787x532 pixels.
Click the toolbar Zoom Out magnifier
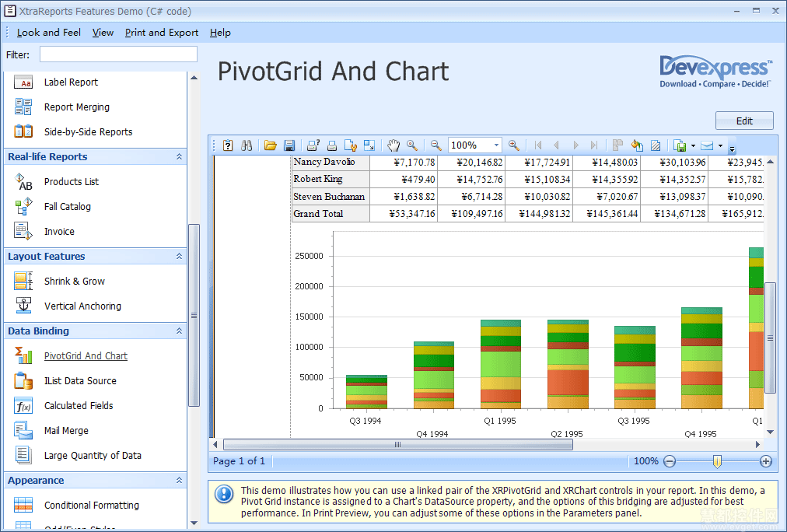pos(436,145)
